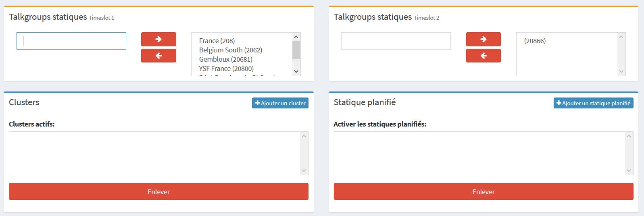Click right arrow button in Timeslot 1
The image size is (644, 216).
pyautogui.click(x=158, y=39)
